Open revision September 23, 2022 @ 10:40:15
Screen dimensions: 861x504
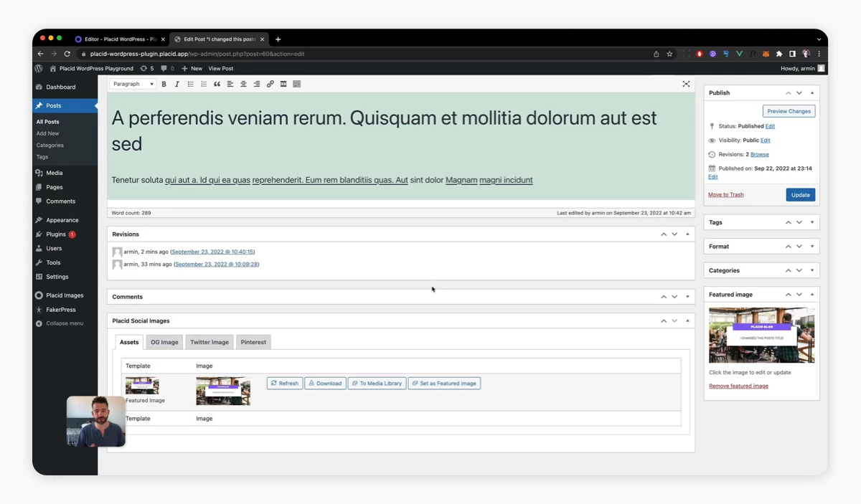click(x=212, y=252)
